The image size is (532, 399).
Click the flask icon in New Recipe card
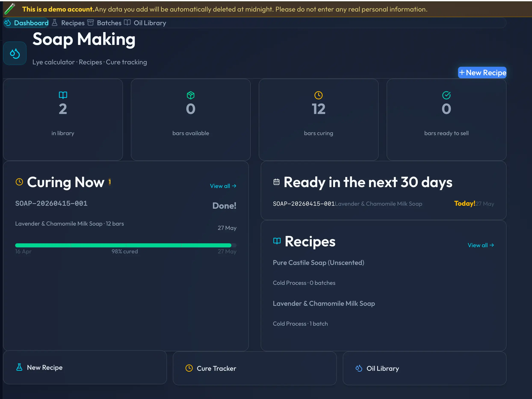(19, 367)
